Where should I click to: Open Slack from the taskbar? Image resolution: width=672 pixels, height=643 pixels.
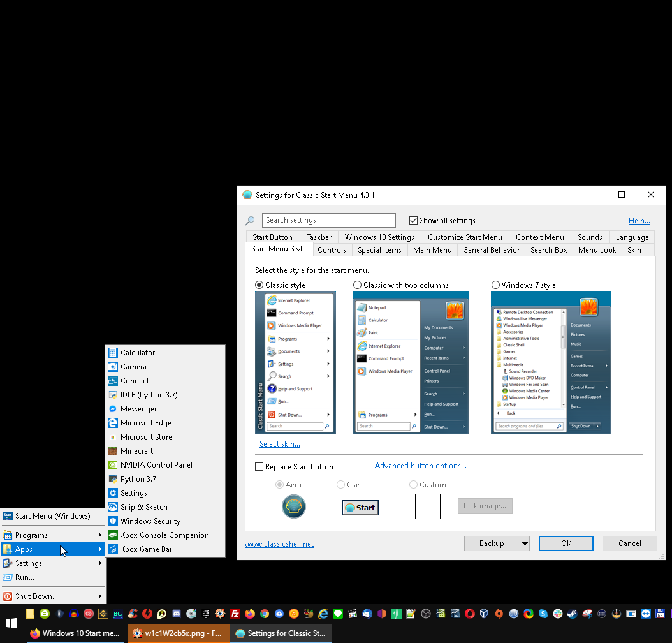[558, 614]
